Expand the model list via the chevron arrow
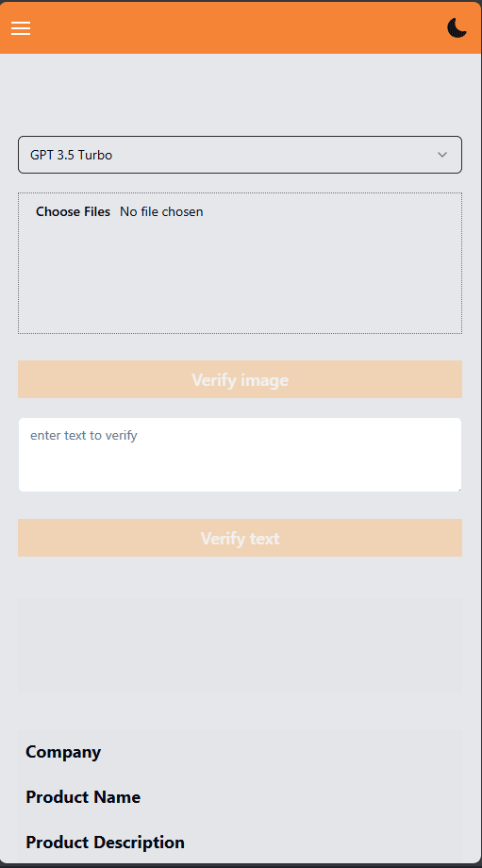 (442, 155)
